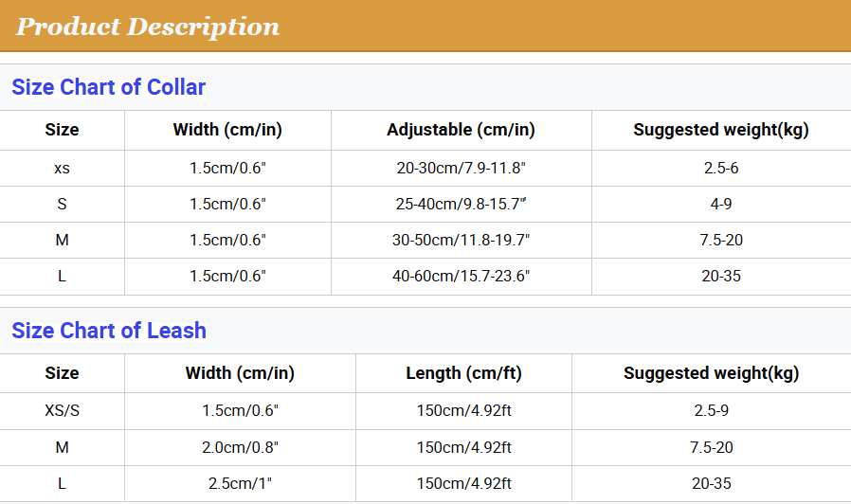This screenshot has width=851, height=504.
Task: Click the 2.5cm/1" leash width cell
Action: point(240,483)
